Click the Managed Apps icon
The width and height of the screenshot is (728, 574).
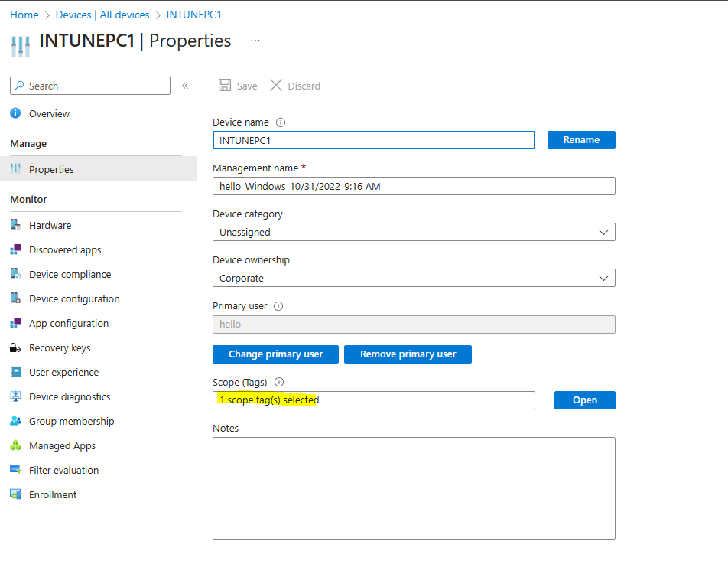(x=16, y=445)
